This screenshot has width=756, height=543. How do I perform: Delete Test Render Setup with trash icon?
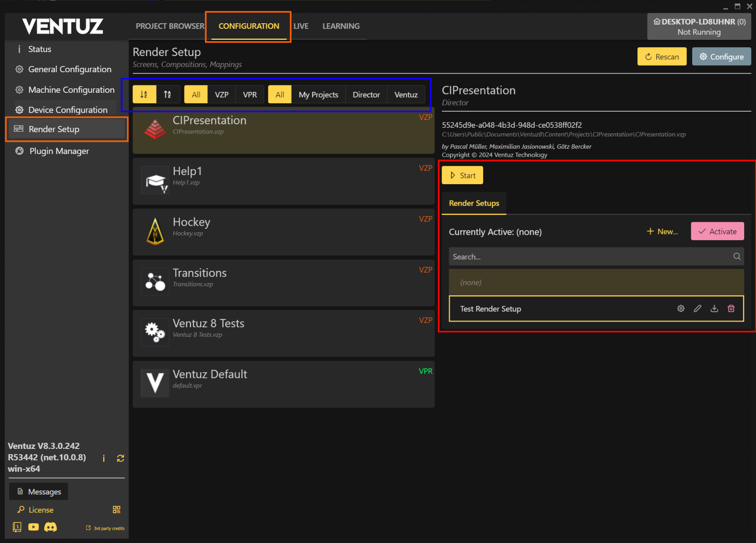coord(731,308)
